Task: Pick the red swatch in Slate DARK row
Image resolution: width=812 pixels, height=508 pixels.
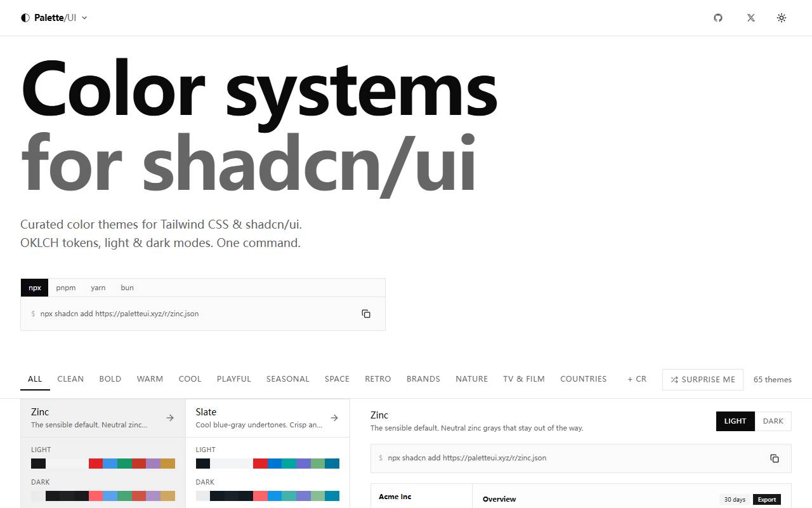Action: 260,496
